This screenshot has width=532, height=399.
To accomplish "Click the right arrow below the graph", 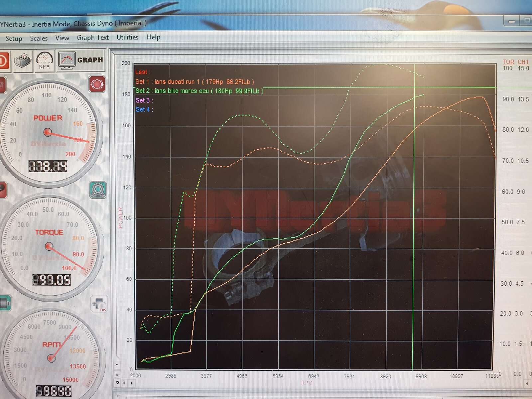I will [x=132, y=383].
